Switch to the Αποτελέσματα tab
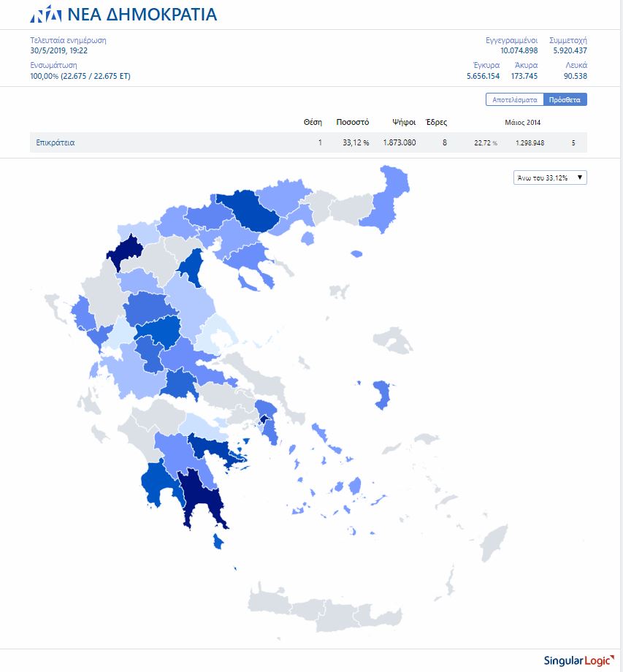The height and width of the screenshot is (672, 623). pos(515,99)
